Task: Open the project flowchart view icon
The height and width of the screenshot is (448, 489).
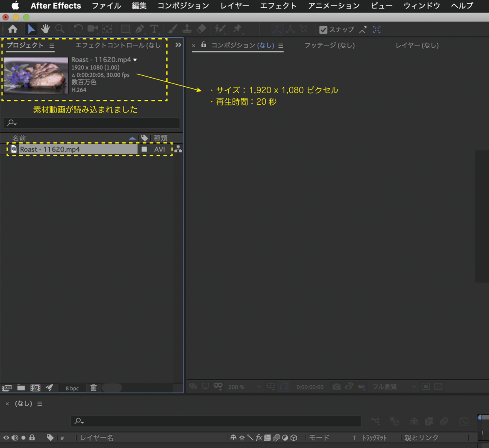Action: point(178,149)
